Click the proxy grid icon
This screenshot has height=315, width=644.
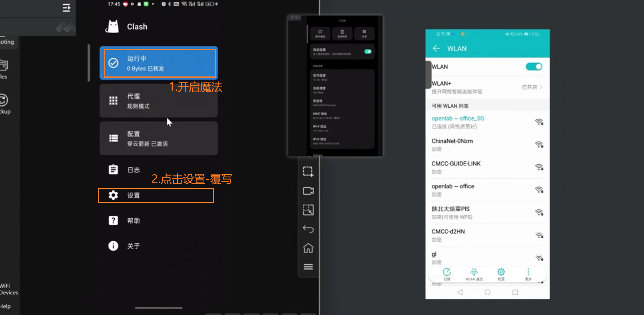114,100
